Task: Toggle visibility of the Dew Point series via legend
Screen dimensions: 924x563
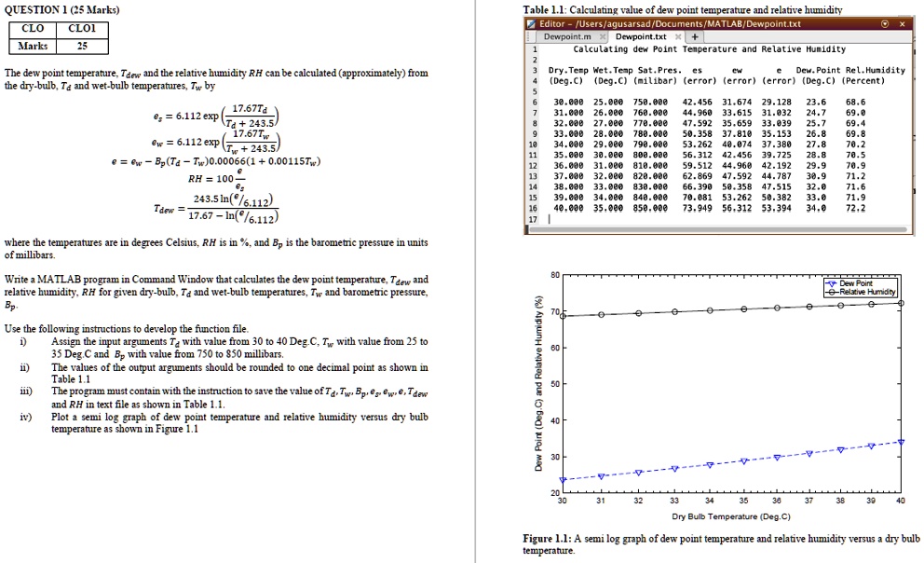Action: [832, 282]
